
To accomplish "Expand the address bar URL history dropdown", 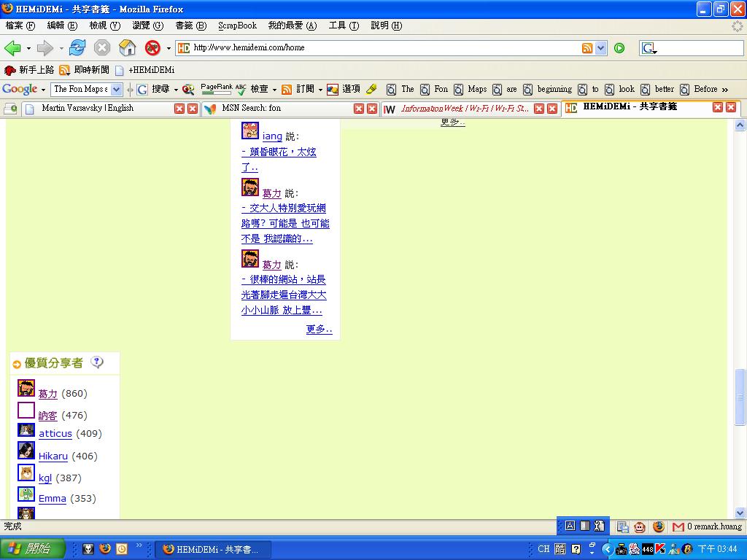I will pos(601,48).
